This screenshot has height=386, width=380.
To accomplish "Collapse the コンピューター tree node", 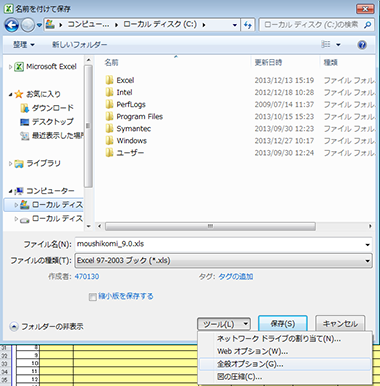I will pyautogui.click(x=10, y=191).
